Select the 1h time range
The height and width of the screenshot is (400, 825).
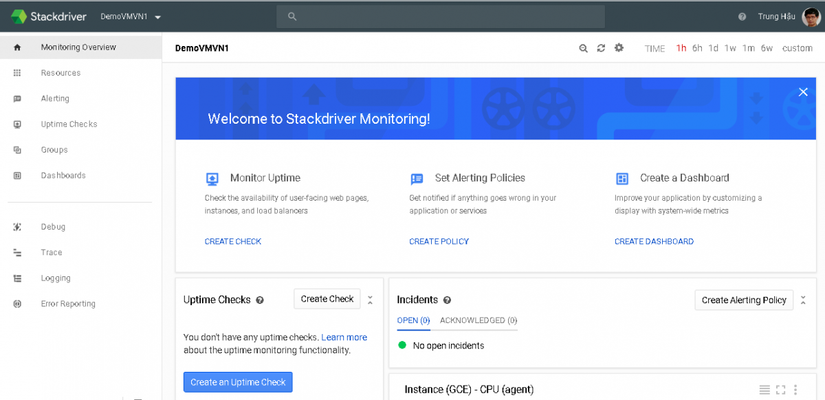(681, 48)
